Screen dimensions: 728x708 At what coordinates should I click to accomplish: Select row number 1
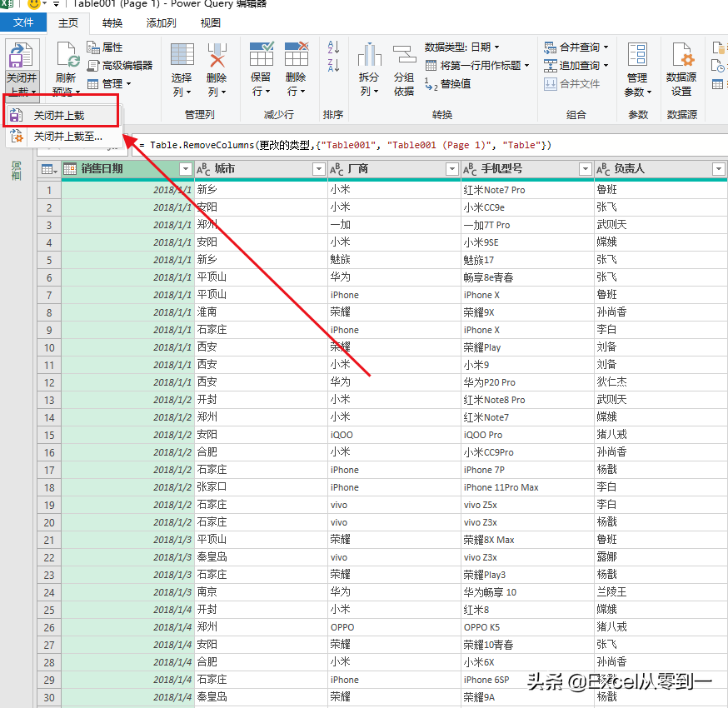pos(49,190)
